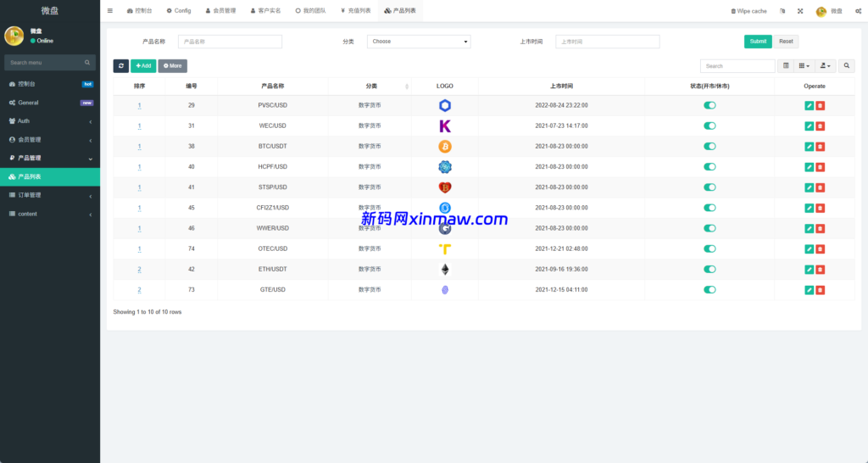Delete the ETH/USDT product
This screenshot has height=463, width=868.
[x=820, y=270]
